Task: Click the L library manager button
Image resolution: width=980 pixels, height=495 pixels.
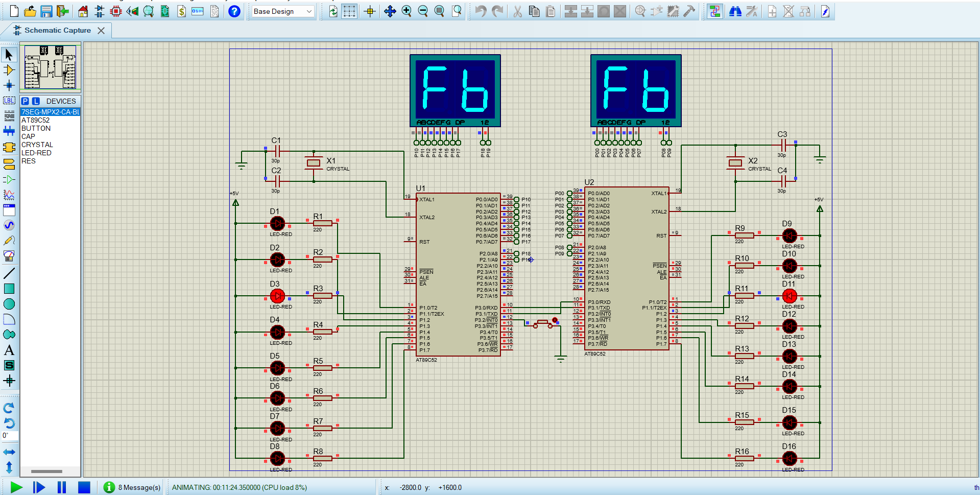Action: (36, 101)
